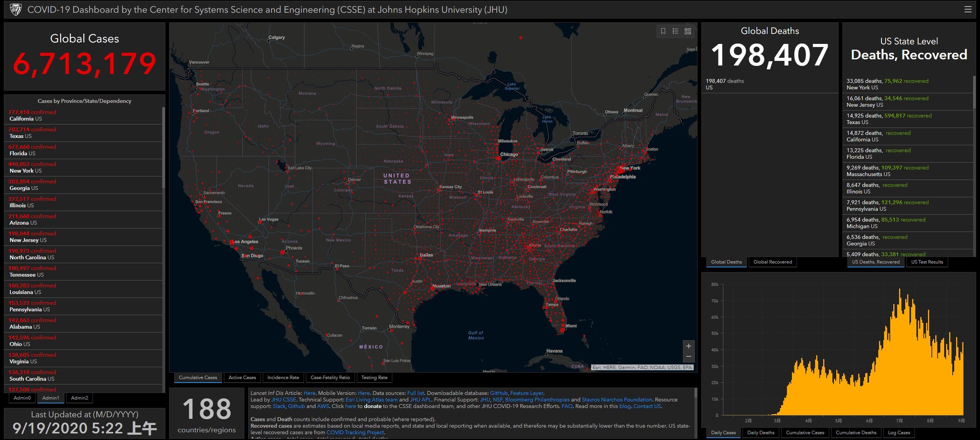Screen dimensions: 980x440
Task: Follow the COVID Tracking Project link
Action: (355, 432)
